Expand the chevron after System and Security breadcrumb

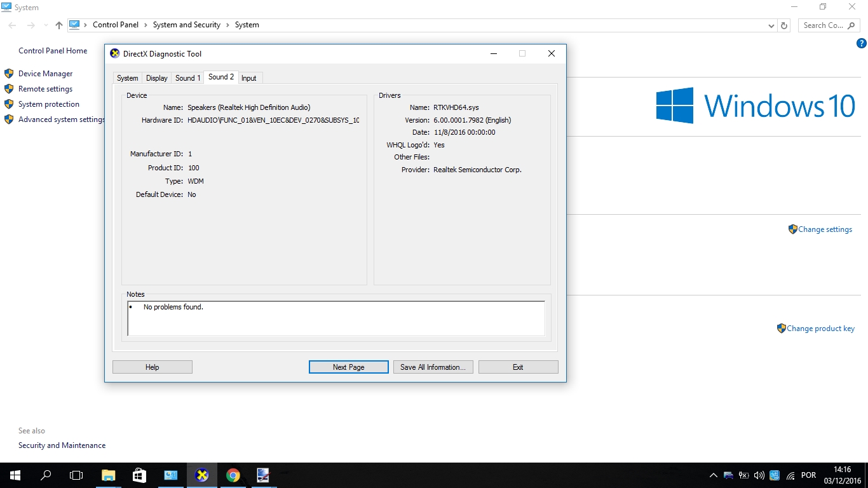coord(227,25)
